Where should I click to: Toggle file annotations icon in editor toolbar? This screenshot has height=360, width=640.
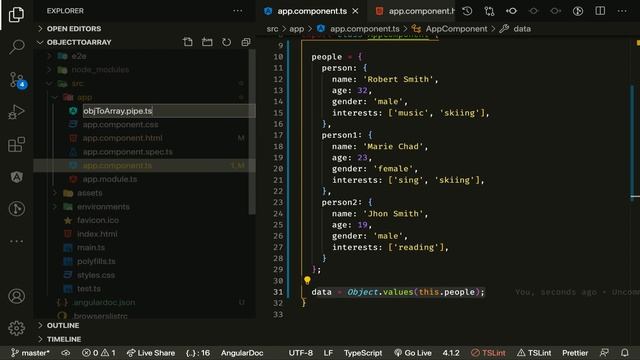tap(511, 11)
